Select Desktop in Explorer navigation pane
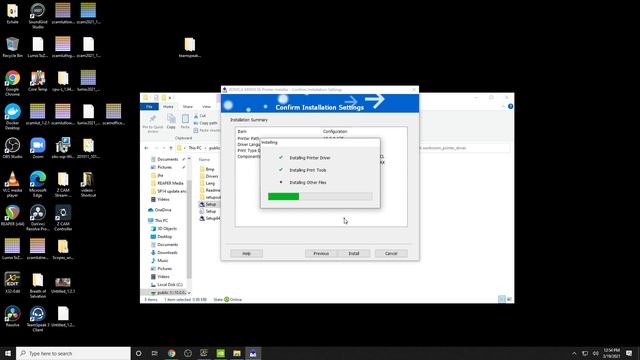 (164, 237)
